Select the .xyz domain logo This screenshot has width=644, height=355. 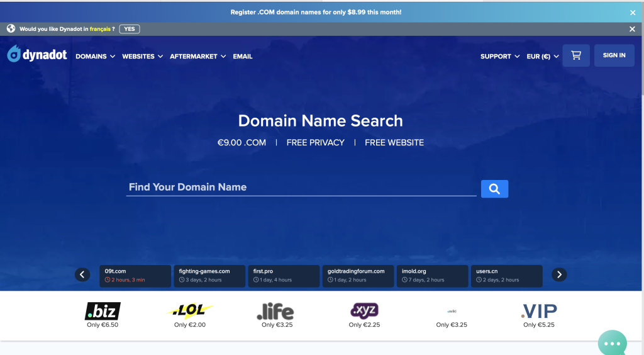(x=364, y=310)
